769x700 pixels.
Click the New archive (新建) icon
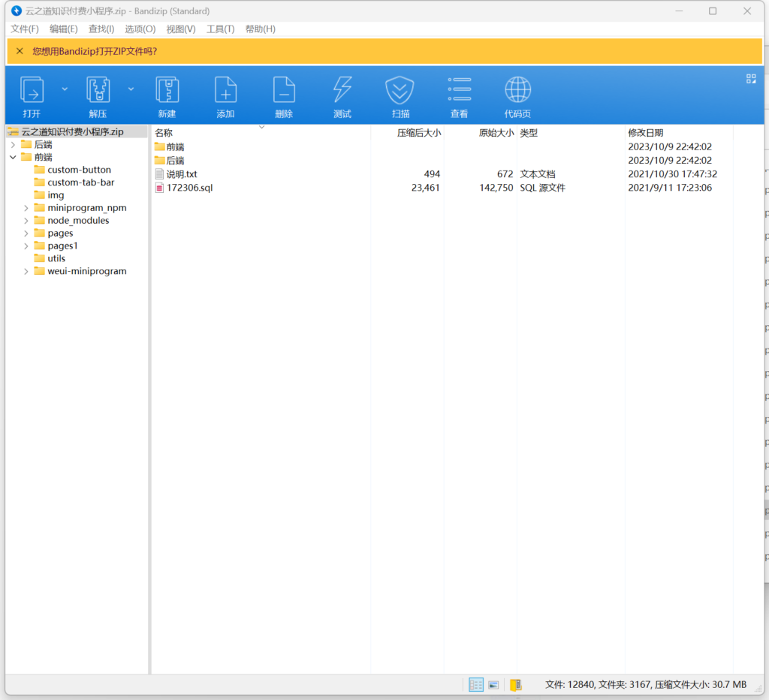[167, 91]
